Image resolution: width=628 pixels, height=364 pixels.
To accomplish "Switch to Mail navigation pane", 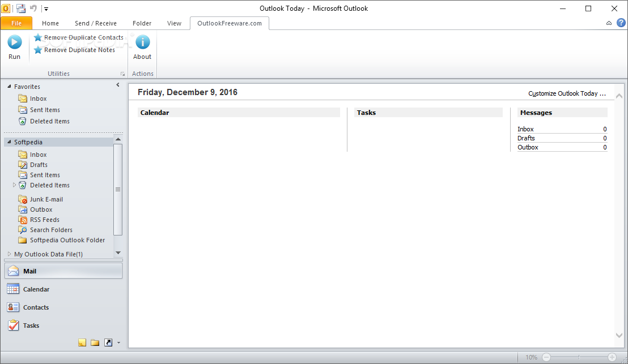I will (63, 271).
